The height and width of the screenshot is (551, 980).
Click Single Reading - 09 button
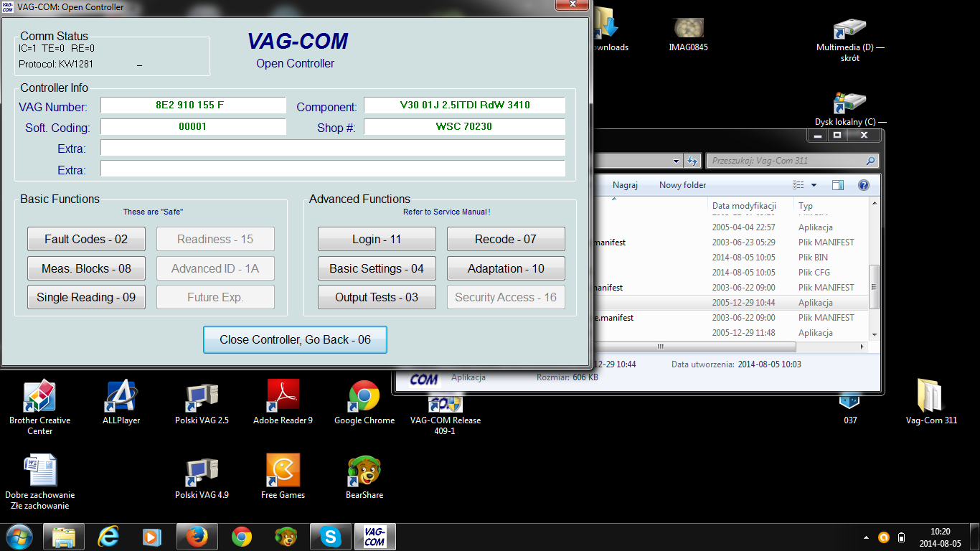(86, 297)
